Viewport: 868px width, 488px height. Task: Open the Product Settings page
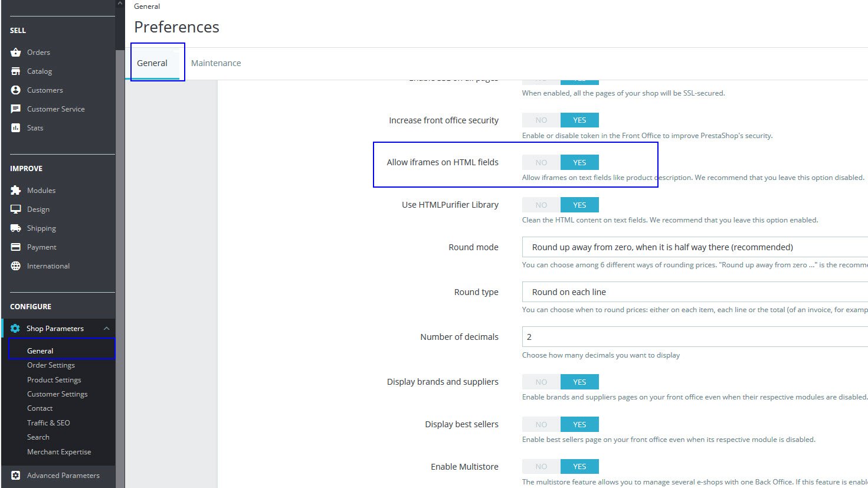[x=54, y=380]
